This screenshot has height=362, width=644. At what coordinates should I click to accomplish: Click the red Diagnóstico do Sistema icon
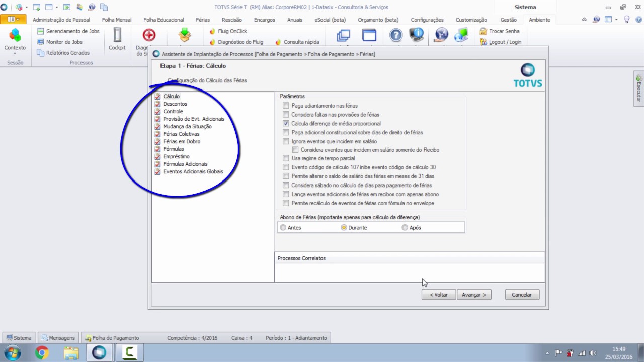149,35
